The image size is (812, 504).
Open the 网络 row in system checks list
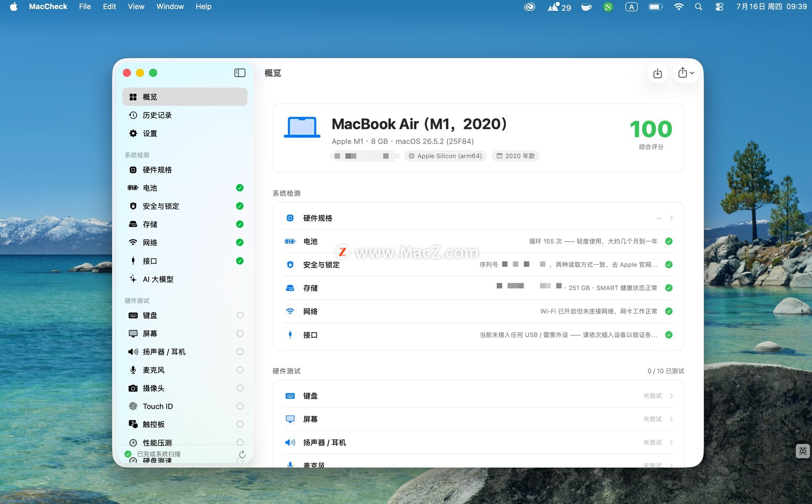pos(478,311)
